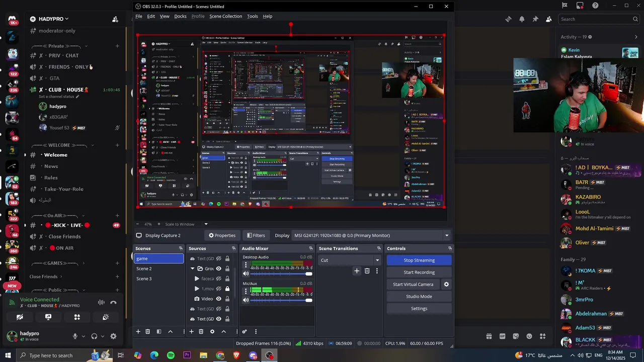
Task: Show the faceca source
Action: point(218,279)
